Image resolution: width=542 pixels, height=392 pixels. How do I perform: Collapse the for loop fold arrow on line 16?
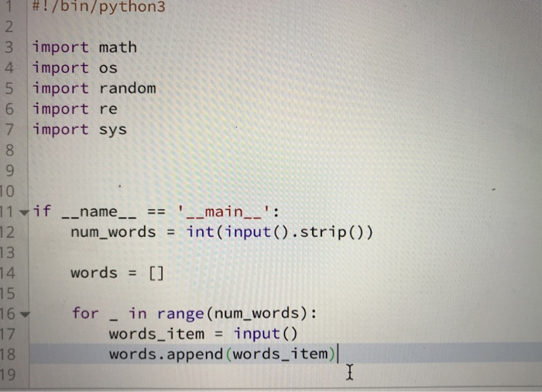point(25,315)
